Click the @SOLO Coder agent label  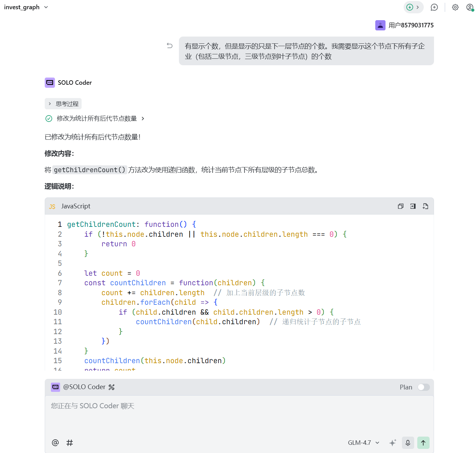84,387
